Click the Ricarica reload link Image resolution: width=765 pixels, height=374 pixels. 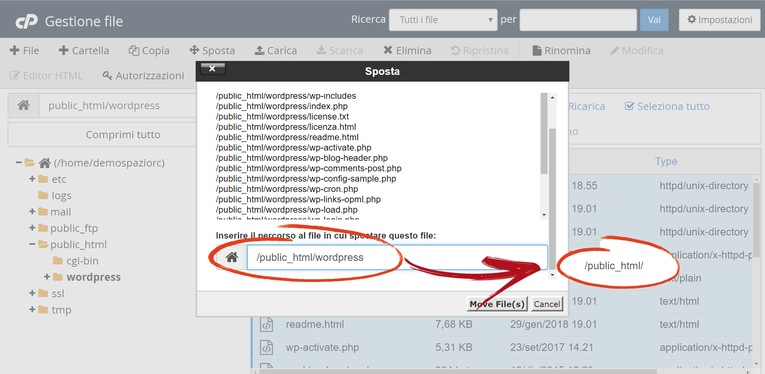[x=586, y=106]
